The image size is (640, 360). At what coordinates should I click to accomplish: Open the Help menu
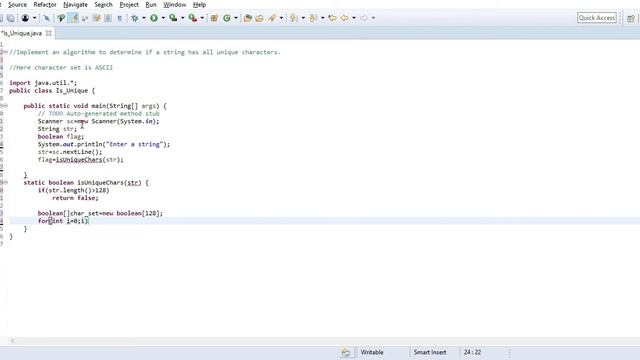click(x=199, y=4)
